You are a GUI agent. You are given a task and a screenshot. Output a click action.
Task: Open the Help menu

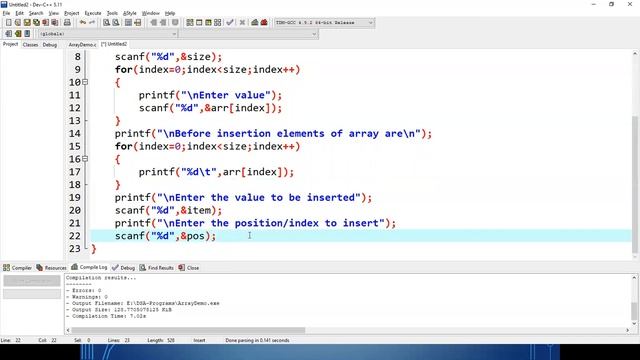point(170,13)
